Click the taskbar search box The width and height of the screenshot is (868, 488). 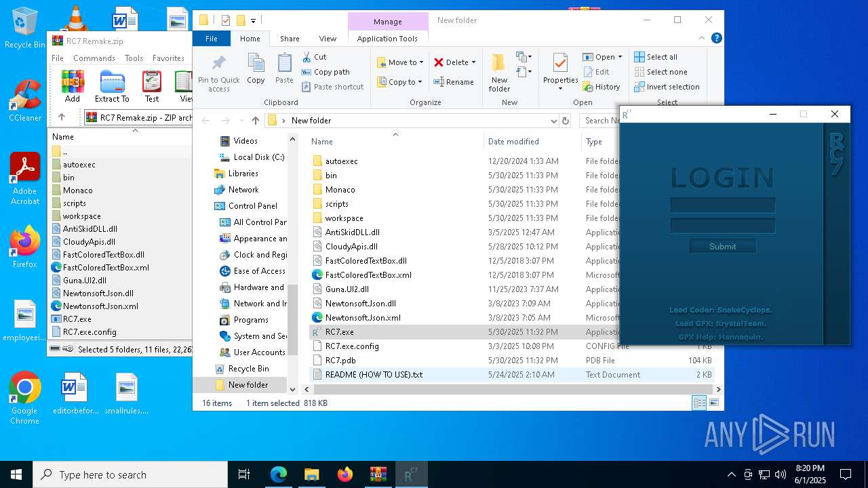(x=130, y=474)
